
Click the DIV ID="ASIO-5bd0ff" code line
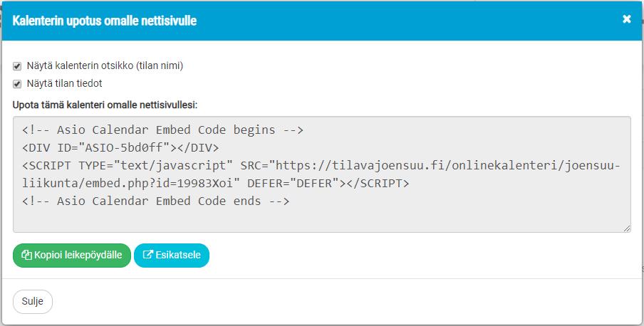click(x=120, y=148)
